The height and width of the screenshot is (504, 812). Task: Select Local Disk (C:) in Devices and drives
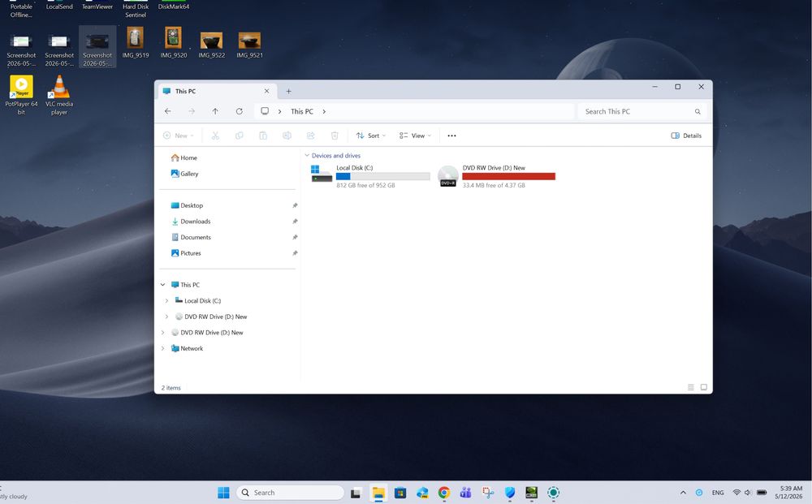click(x=371, y=176)
